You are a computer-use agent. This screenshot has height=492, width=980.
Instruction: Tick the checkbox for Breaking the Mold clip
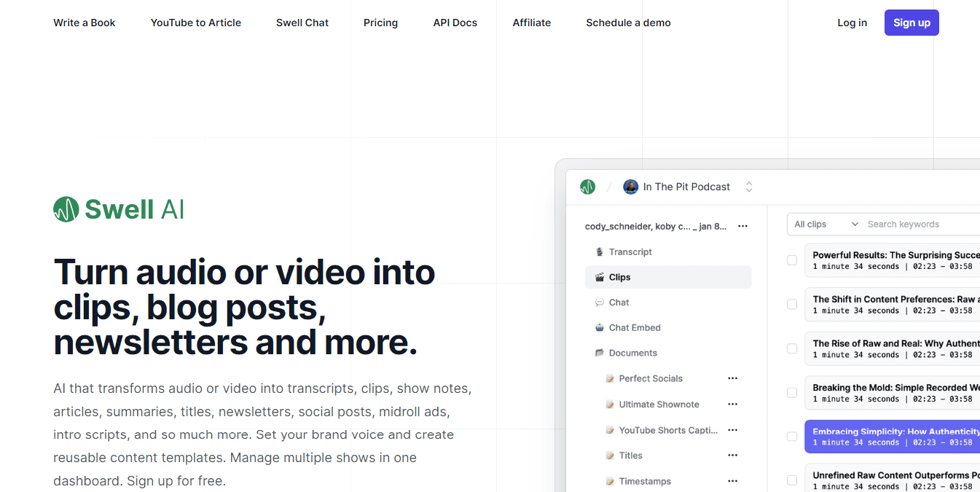click(x=792, y=393)
